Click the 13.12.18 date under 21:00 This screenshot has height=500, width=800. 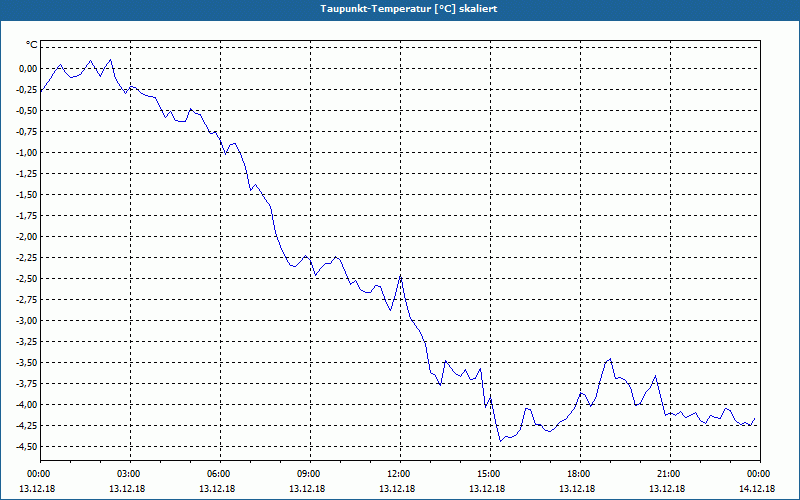pos(667,489)
